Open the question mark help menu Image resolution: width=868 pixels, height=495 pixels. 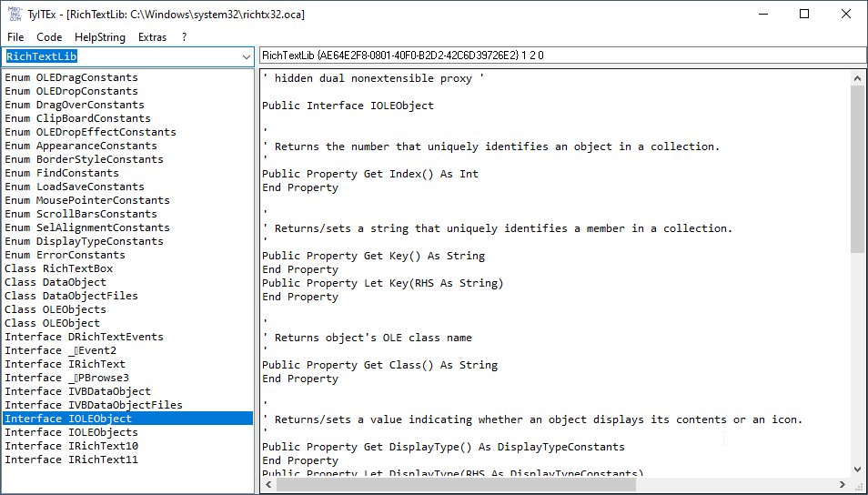point(184,37)
